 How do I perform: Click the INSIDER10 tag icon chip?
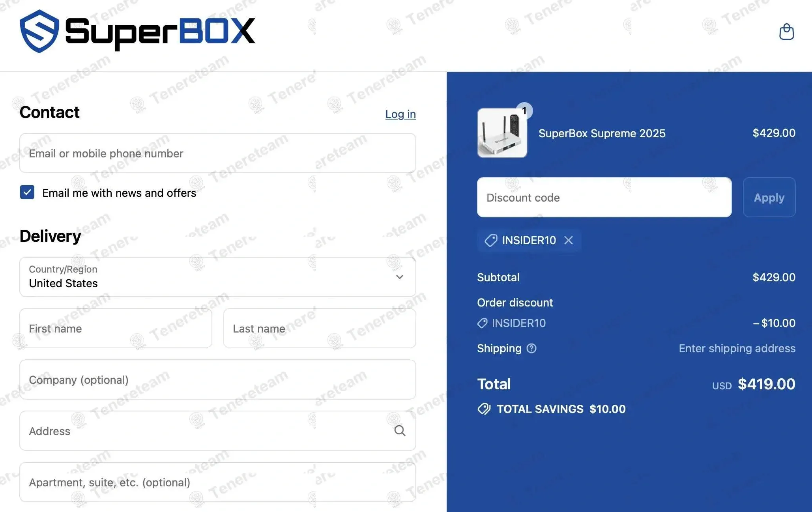(x=491, y=240)
